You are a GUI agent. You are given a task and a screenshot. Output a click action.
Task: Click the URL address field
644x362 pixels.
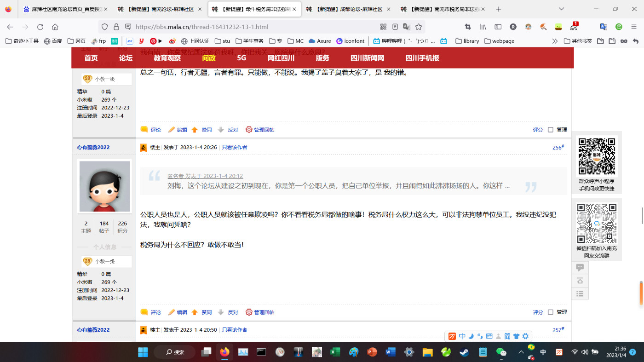tap(253, 27)
